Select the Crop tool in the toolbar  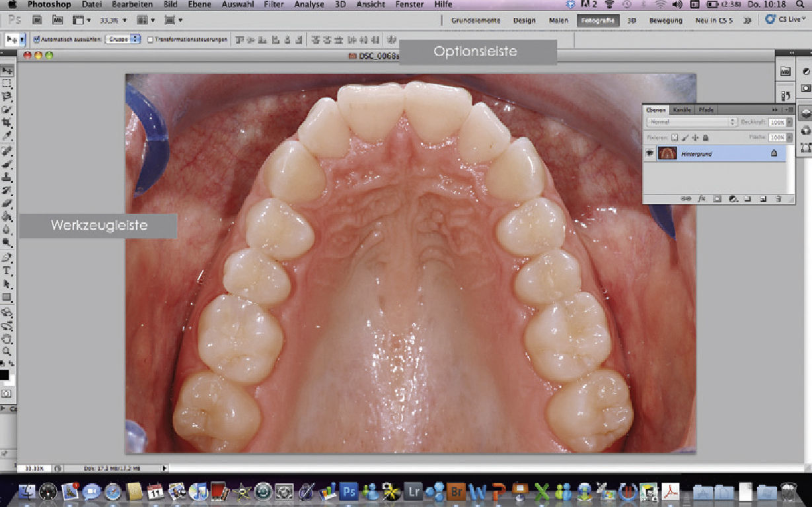pos(7,123)
